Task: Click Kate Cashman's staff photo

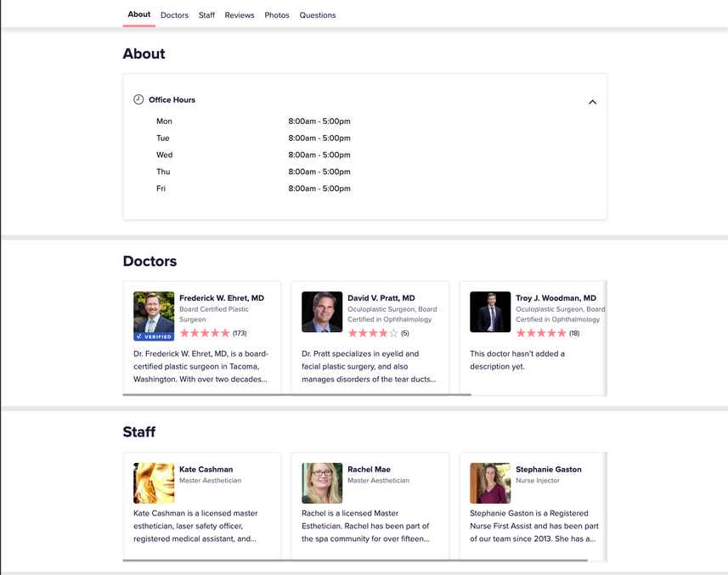Action: click(x=154, y=483)
